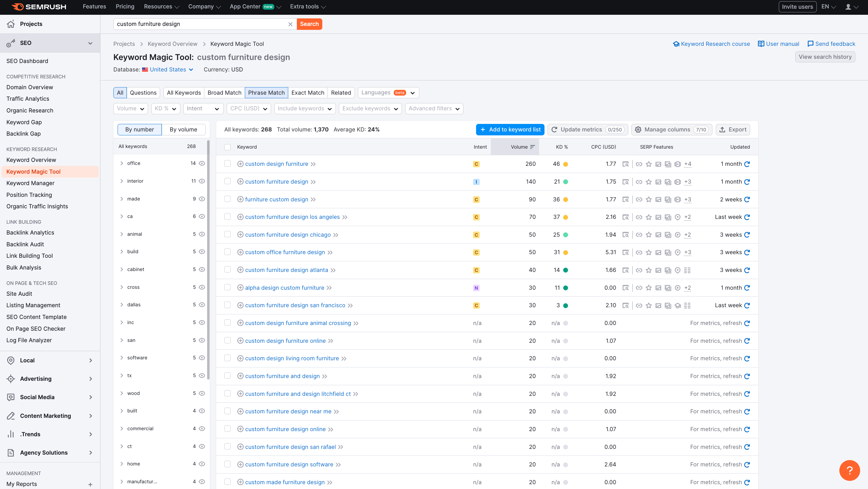868x489 pixels.
Task: Expand the interior keyword group
Action: point(122,181)
